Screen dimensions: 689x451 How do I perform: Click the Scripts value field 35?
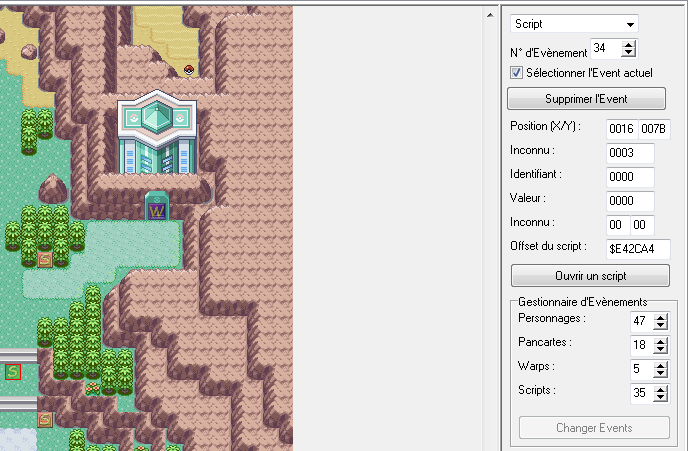point(642,393)
